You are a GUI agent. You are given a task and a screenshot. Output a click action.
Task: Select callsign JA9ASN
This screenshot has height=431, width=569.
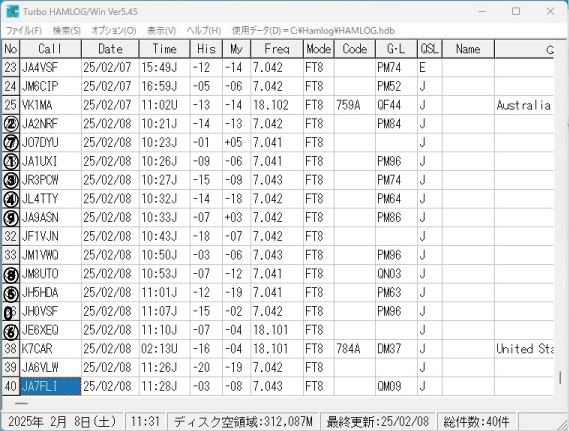pos(40,218)
